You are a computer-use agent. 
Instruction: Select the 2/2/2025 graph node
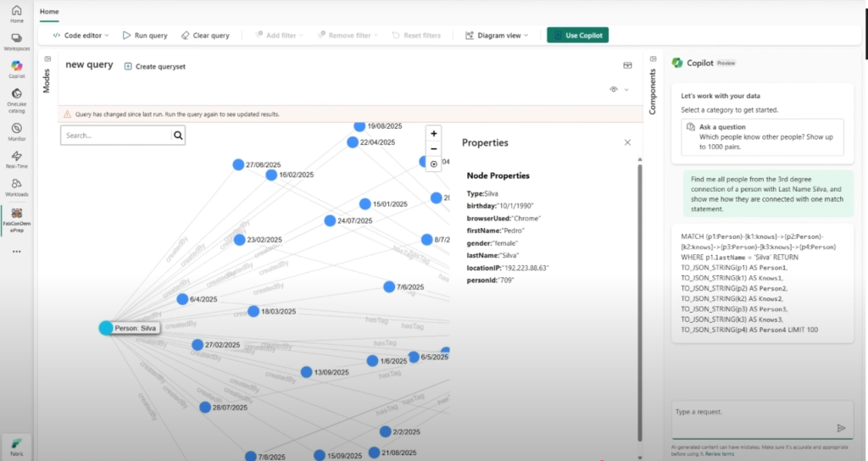click(x=386, y=431)
